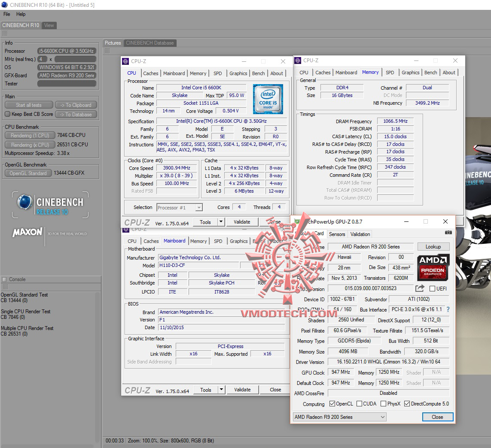Click the grip handle icon under the Pictures tab

click(x=107, y=51)
